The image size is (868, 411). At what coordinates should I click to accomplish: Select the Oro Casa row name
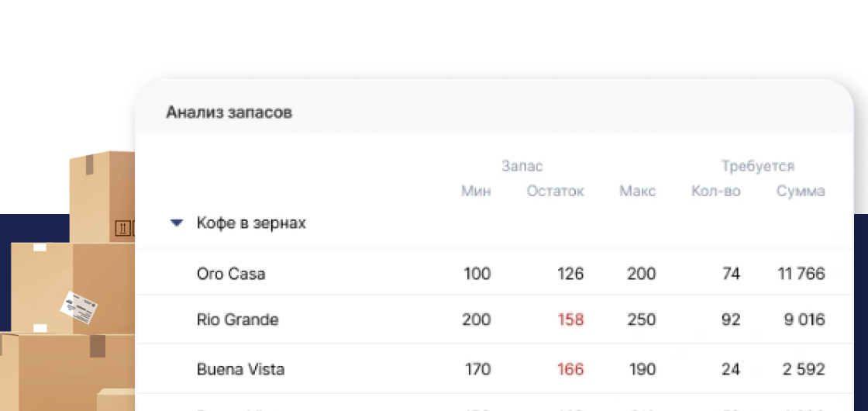[x=231, y=274]
